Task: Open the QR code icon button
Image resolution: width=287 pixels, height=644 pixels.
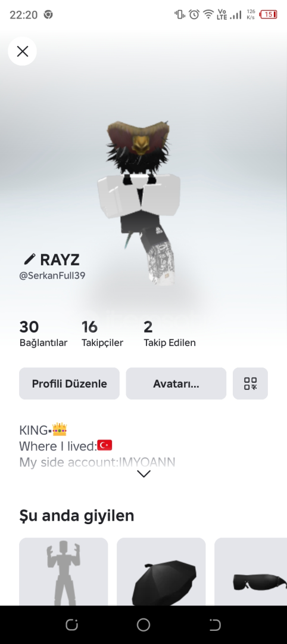Action: coord(250,383)
